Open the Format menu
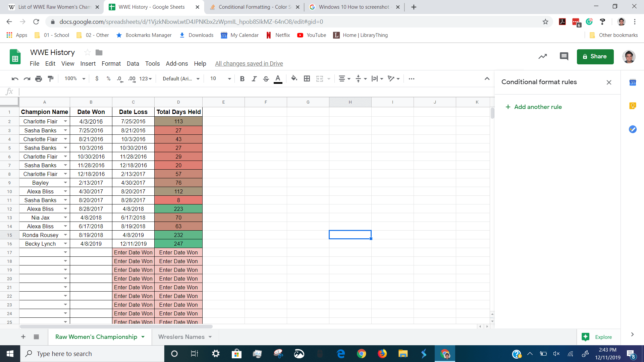The width and height of the screenshot is (644, 362). point(111,63)
